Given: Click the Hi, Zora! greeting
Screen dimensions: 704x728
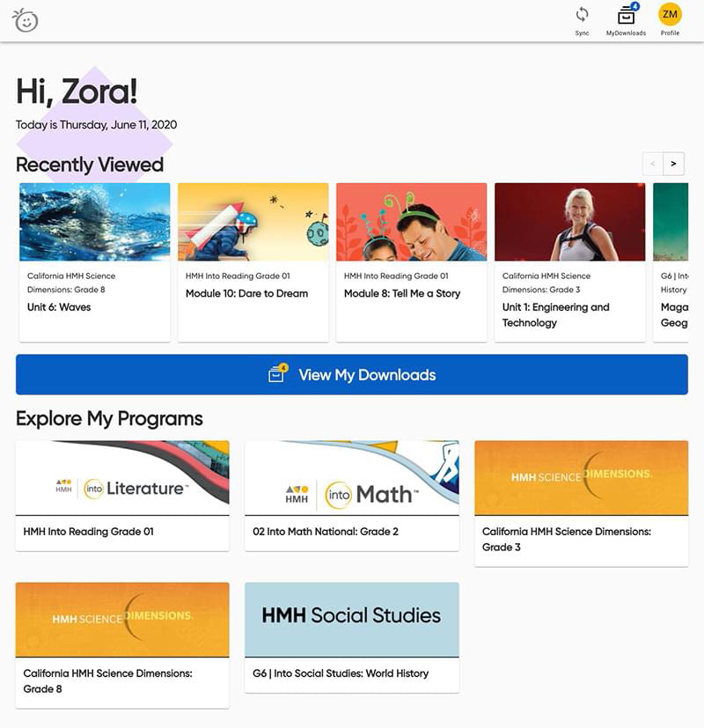Looking at the screenshot, I should (x=77, y=92).
